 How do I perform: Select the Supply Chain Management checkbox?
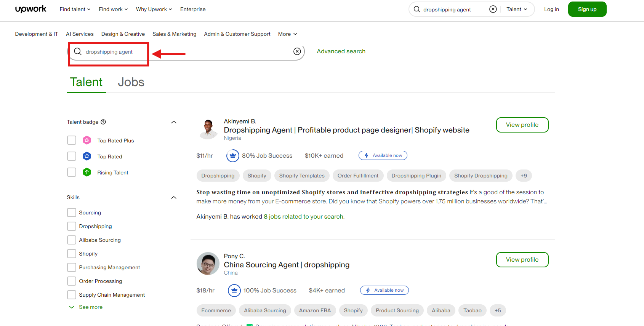click(72, 295)
